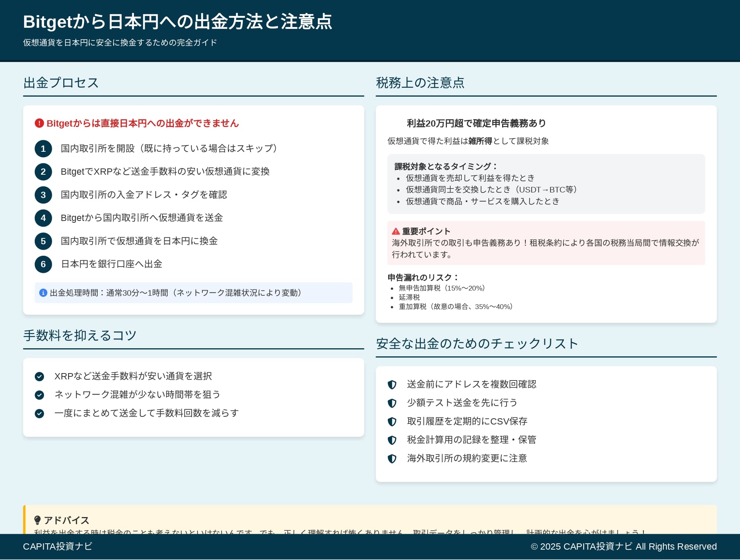Click checklist item 海外取引所の規約変更に注意
The image size is (740, 560).
pyautogui.click(x=467, y=458)
